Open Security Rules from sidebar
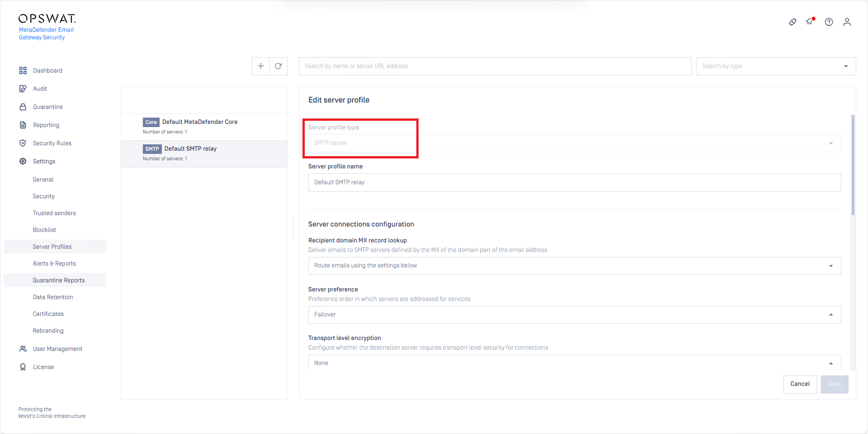Image resolution: width=868 pixels, height=434 pixels. click(x=52, y=143)
